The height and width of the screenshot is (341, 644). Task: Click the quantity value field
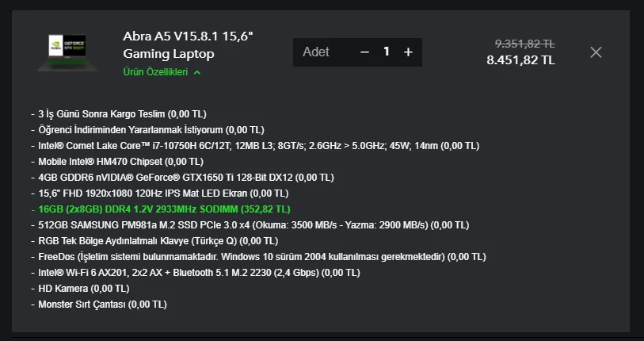(387, 52)
